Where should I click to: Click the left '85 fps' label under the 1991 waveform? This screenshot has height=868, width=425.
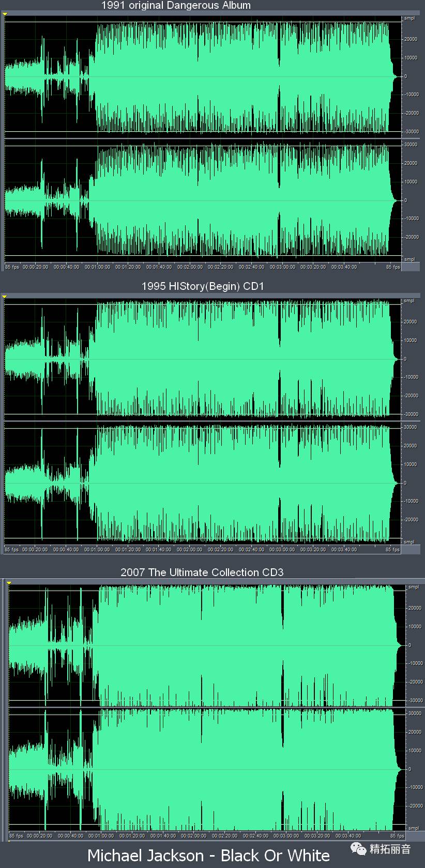12,267
